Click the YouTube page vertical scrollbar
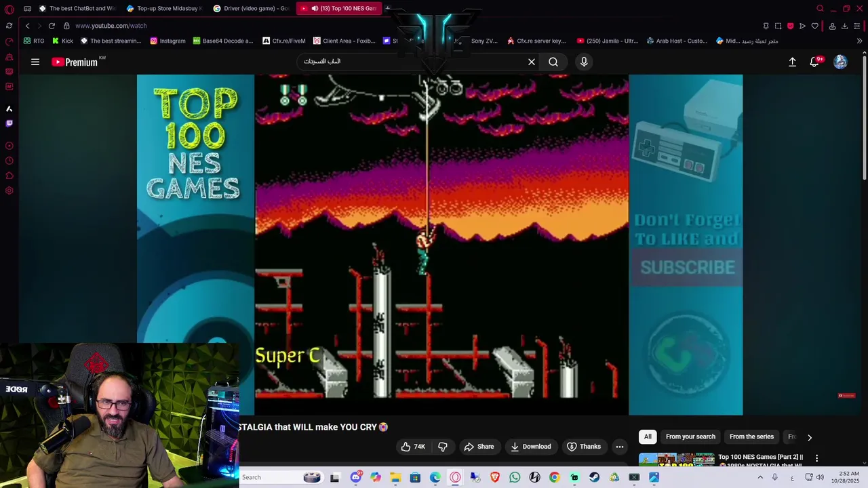 click(x=864, y=119)
